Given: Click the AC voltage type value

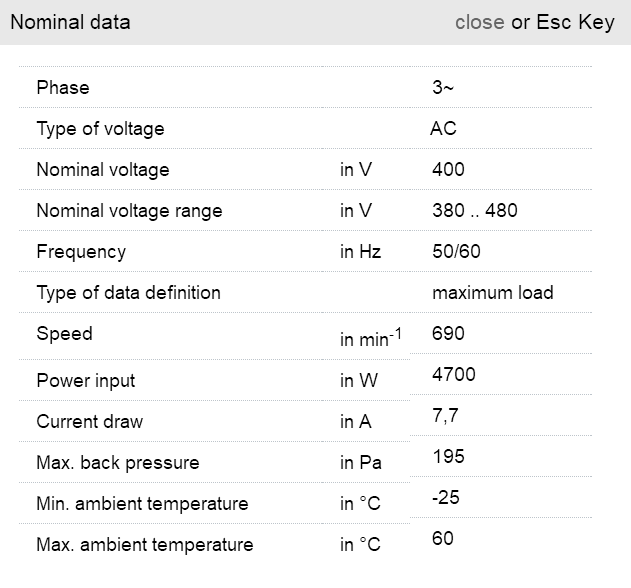Looking at the screenshot, I should click(443, 129).
